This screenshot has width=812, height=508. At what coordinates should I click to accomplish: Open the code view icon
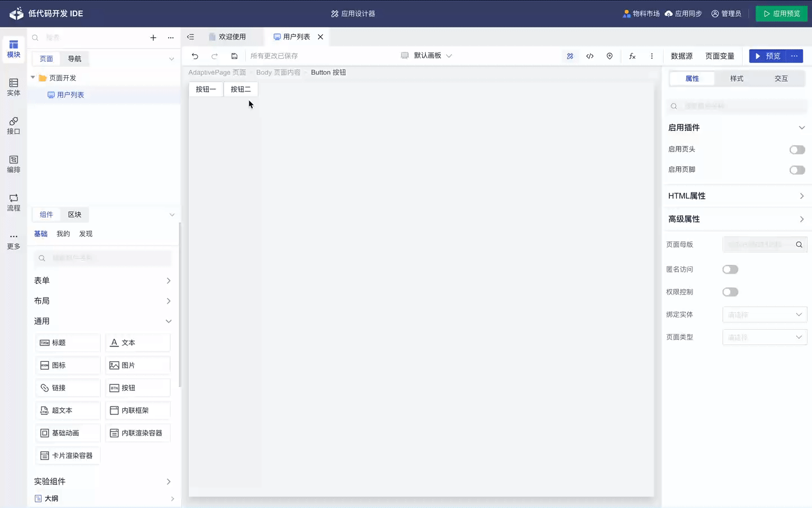590,56
